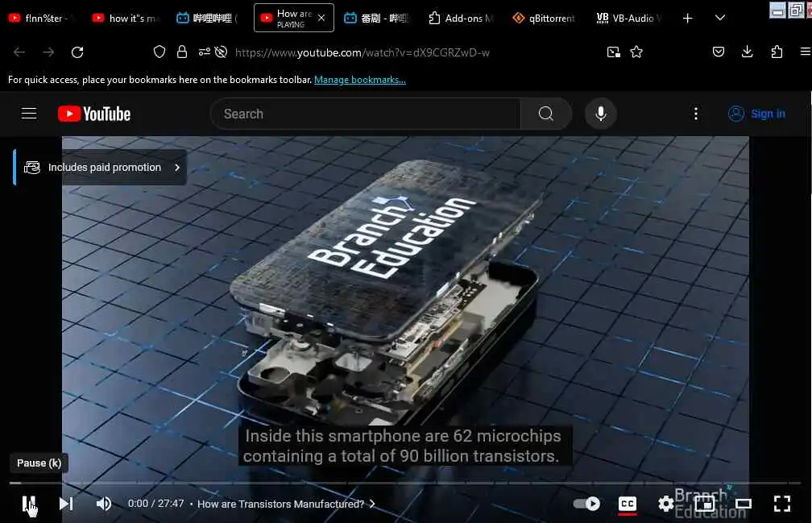This screenshot has width=812, height=523.
Task: Close the 'How are' playing tab
Action: pos(321,18)
